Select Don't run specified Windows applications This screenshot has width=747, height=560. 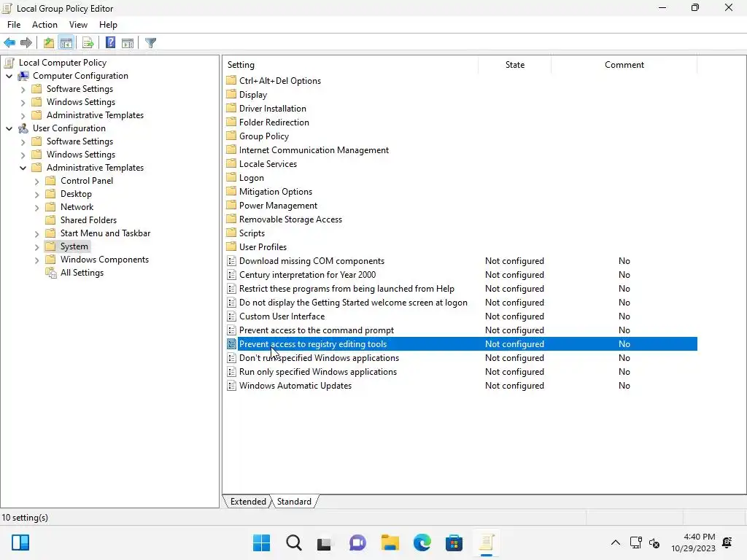point(319,357)
